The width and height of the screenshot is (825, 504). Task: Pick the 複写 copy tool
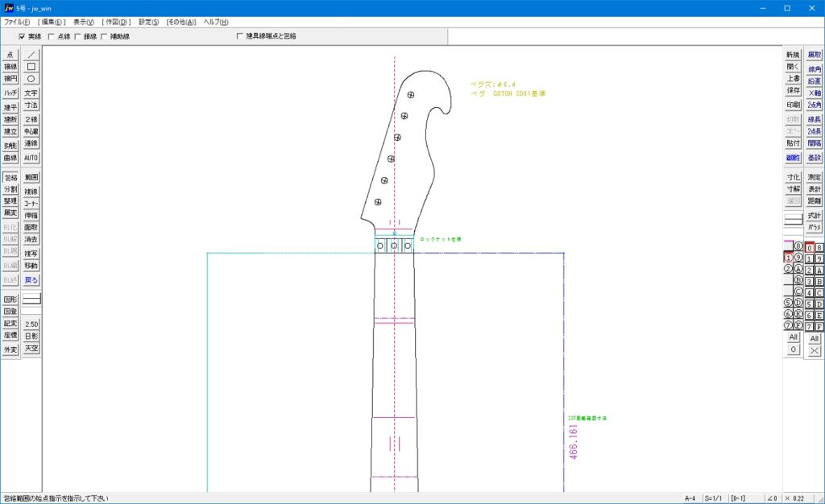[31, 253]
